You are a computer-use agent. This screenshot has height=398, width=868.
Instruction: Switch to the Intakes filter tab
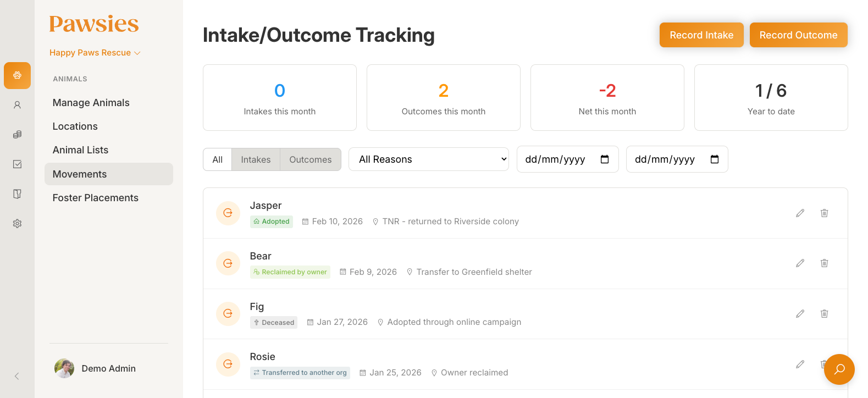[255, 159]
